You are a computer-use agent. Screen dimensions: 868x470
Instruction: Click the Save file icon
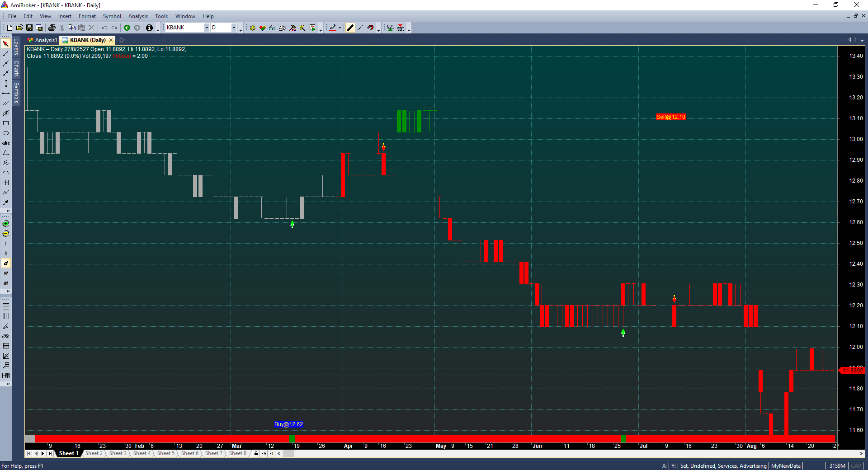[x=29, y=28]
